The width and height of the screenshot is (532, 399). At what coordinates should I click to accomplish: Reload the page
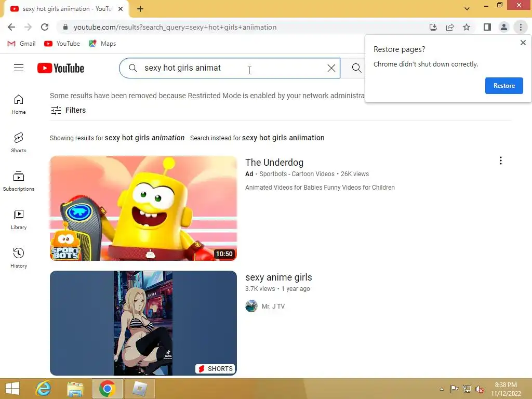45,27
